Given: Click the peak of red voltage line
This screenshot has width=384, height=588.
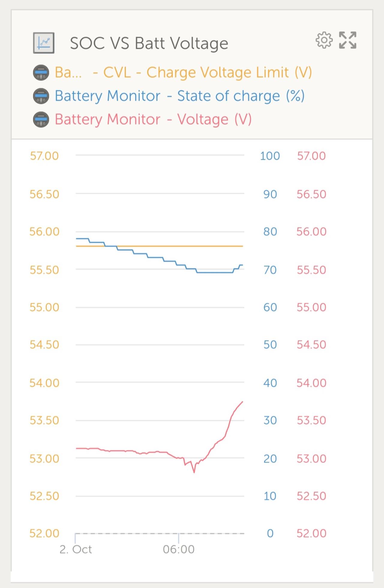Looking at the screenshot, I should click(242, 402).
